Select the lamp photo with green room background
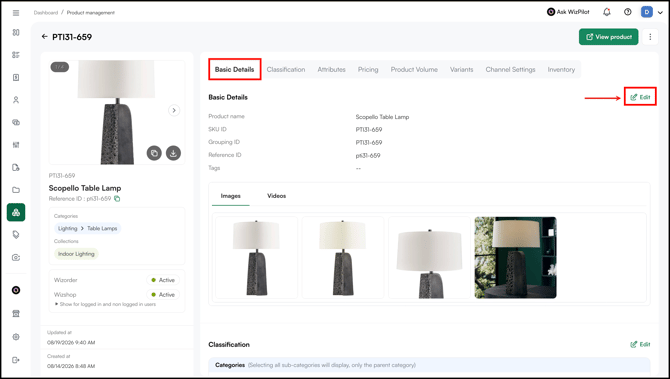 point(516,258)
